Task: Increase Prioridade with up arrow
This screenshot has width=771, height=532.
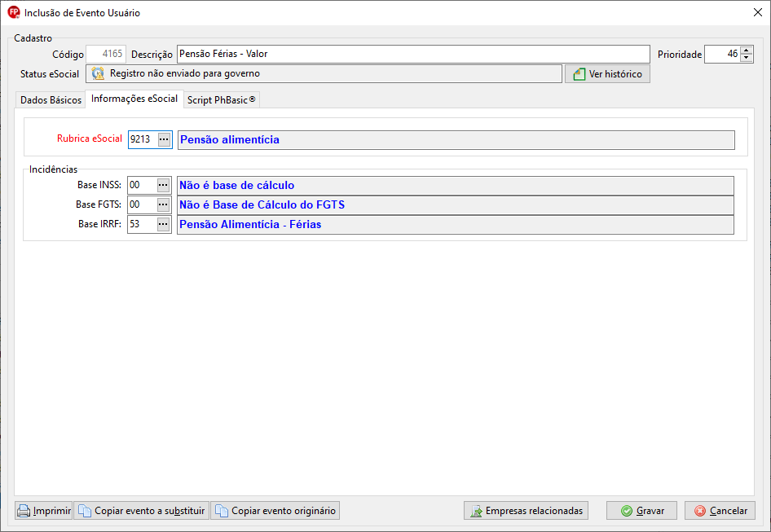Action: tap(747, 50)
